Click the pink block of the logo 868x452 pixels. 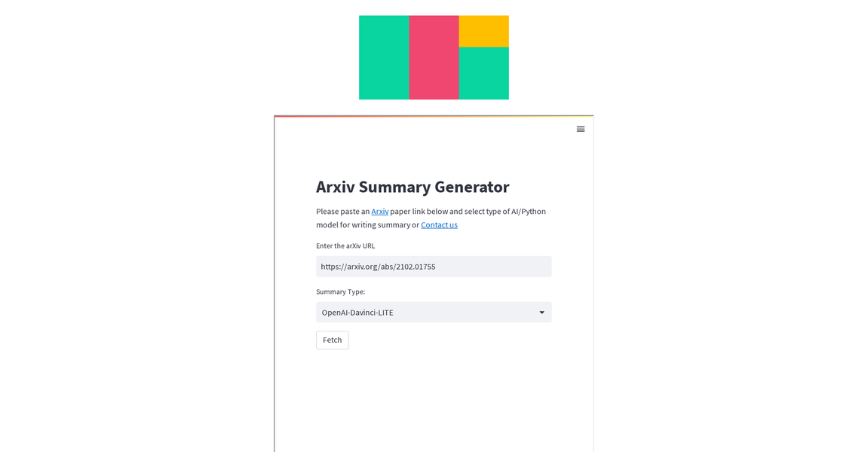[x=434, y=56]
